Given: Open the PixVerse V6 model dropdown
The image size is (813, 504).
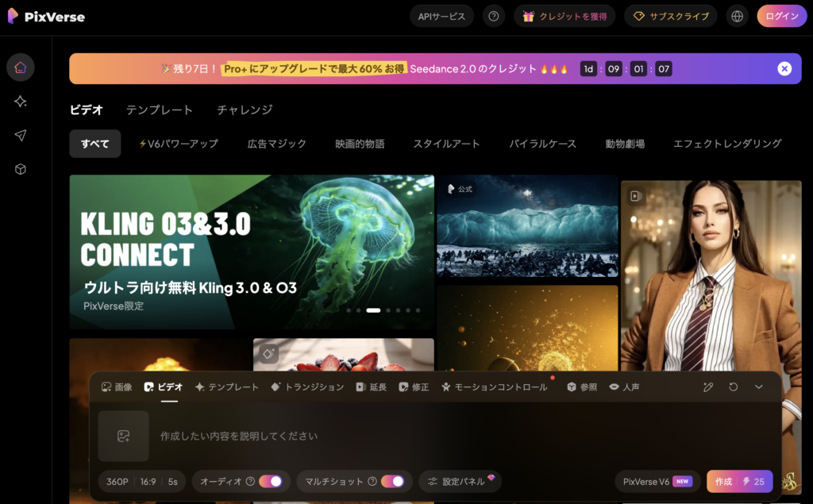Looking at the screenshot, I should tap(657, 482).
